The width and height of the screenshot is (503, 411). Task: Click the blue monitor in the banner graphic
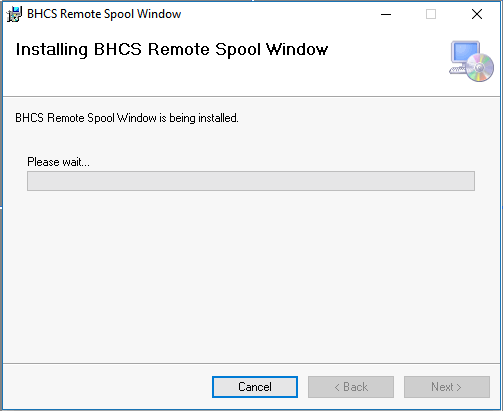click(464, 53)
